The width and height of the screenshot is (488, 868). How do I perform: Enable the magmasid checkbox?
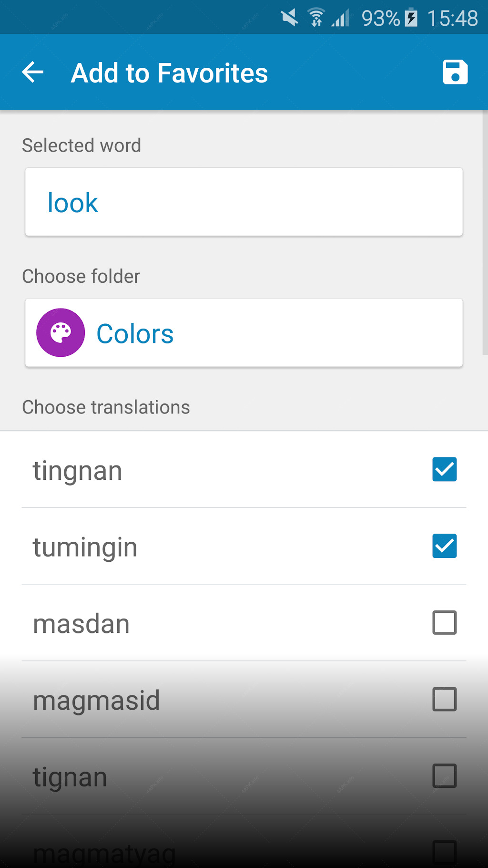[444, 699]
